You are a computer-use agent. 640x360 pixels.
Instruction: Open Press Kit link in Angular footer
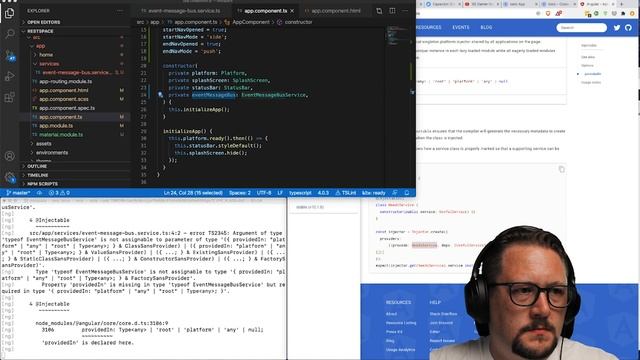coord(394,332)
